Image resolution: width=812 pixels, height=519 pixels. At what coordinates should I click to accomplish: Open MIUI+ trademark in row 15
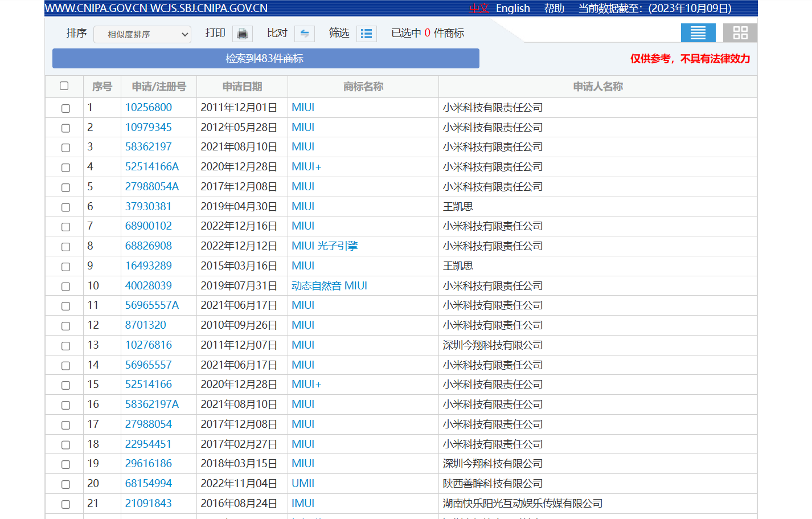(x=306, y=385)
